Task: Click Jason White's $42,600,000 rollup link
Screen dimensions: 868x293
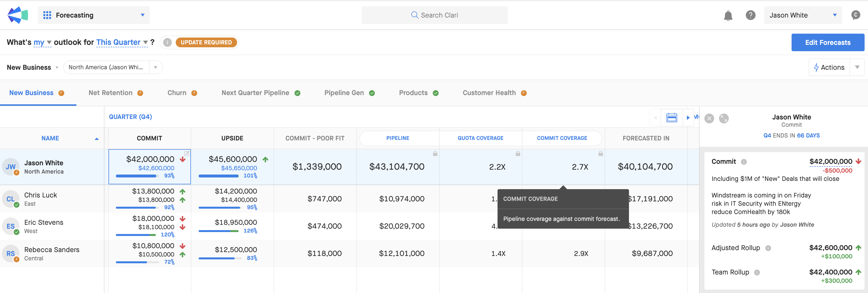Action: (x=156, y=168)
